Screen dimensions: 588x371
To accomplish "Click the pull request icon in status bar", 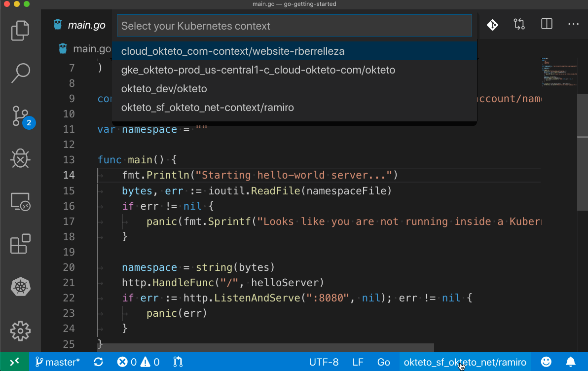I will click(178, 362).
